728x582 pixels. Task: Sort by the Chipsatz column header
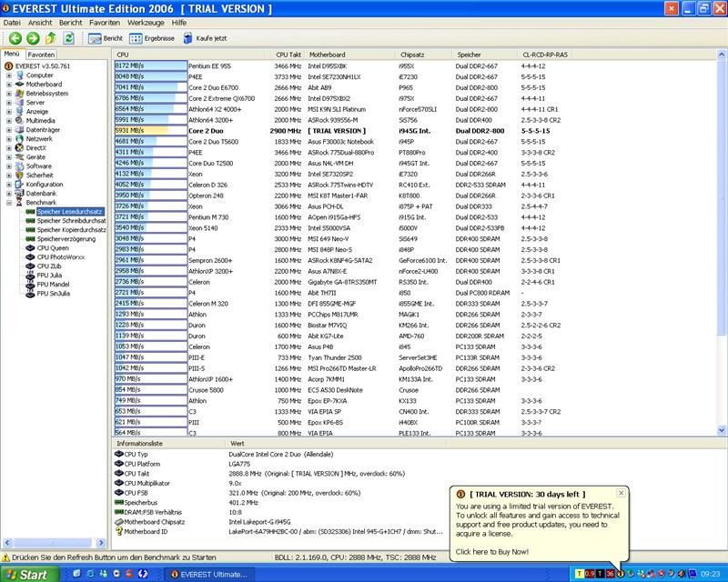pos(425,55)
